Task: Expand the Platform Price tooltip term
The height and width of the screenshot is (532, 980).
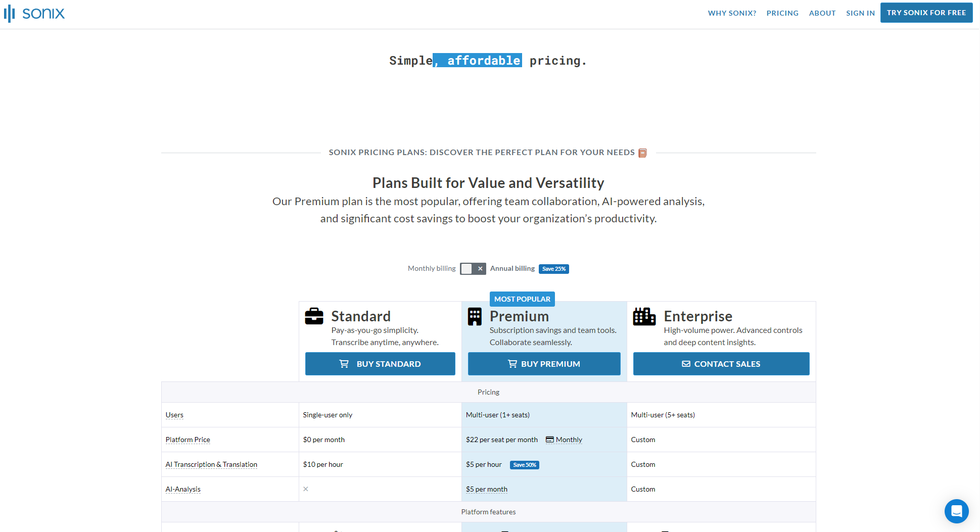Action: 188,440
